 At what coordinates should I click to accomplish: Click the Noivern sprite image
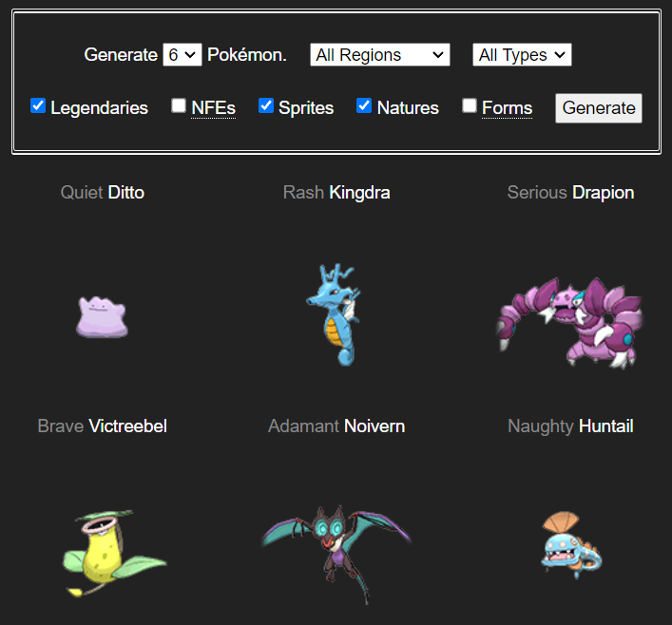click(336, 555)
